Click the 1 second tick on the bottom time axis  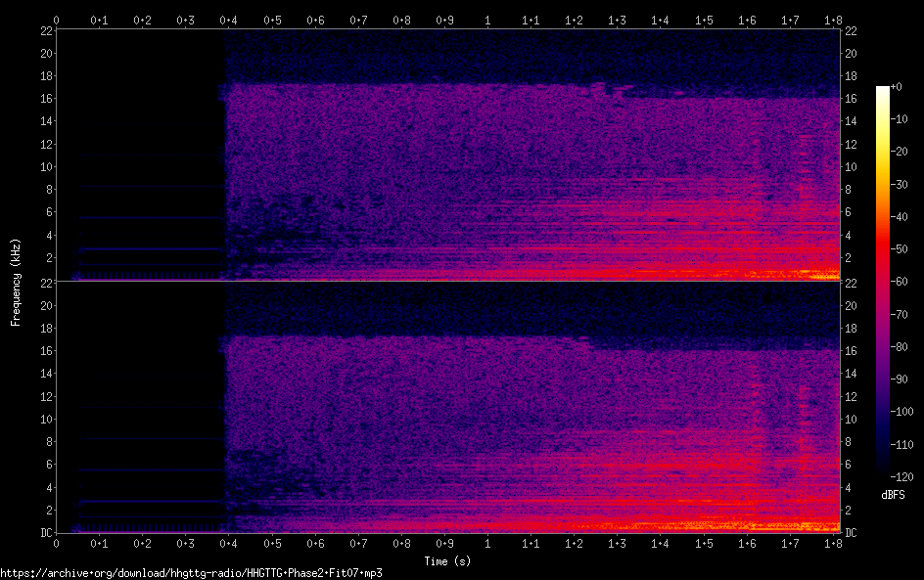[x=488, y=543]
